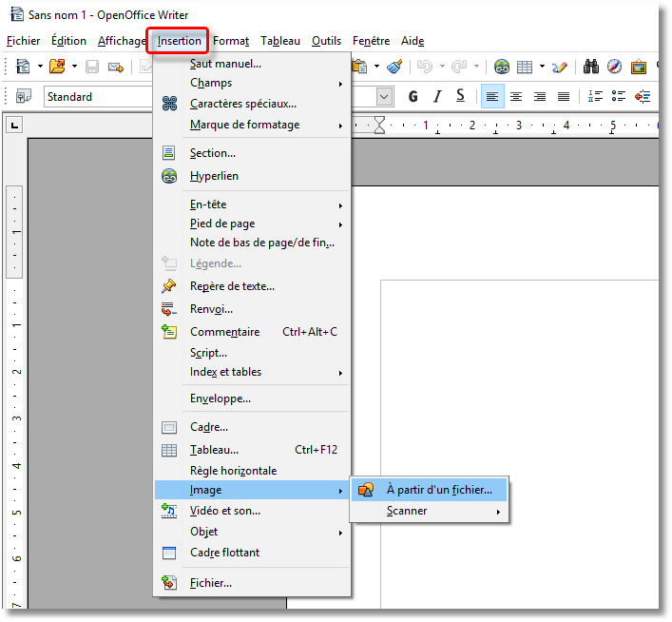672x622 pixels.
Task: Select Caractères spéciaux... entry
Action: tap(253, 104)
